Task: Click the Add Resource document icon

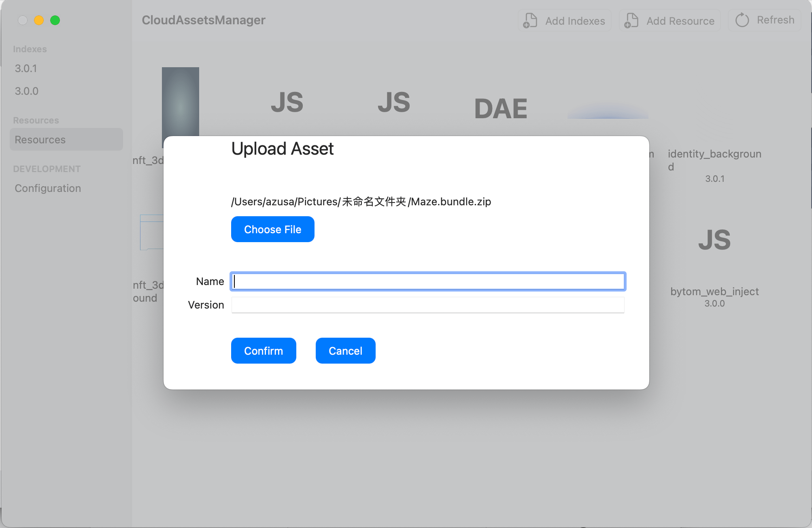Action: pos(631,21)
